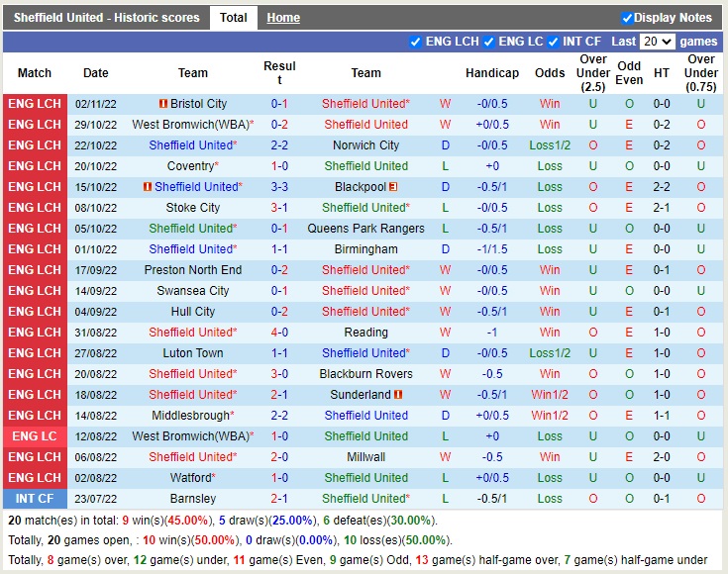Open the Norwich City team link
The width and height of the screenshot is (728, 574).
[x=365, y=145]
